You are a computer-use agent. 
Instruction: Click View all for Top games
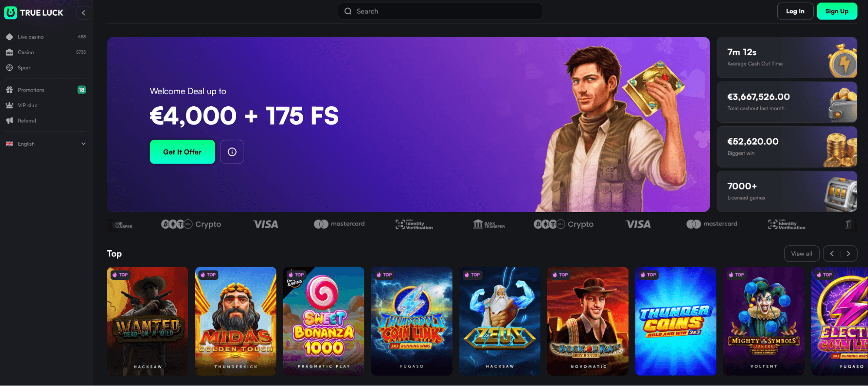(x=802, y=254)
